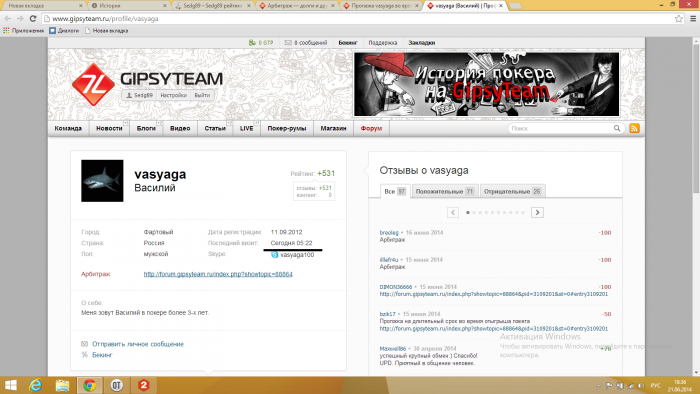The image size is (700, 394).
Task: Click the GipsyTeam red diamond logo
Action: [94, 84]
